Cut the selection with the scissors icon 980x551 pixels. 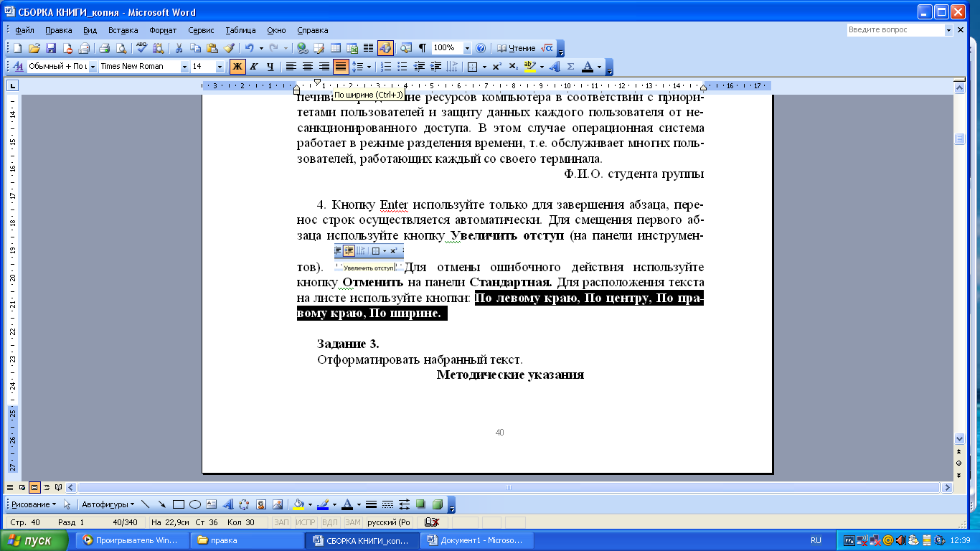(x=179, y=48)
